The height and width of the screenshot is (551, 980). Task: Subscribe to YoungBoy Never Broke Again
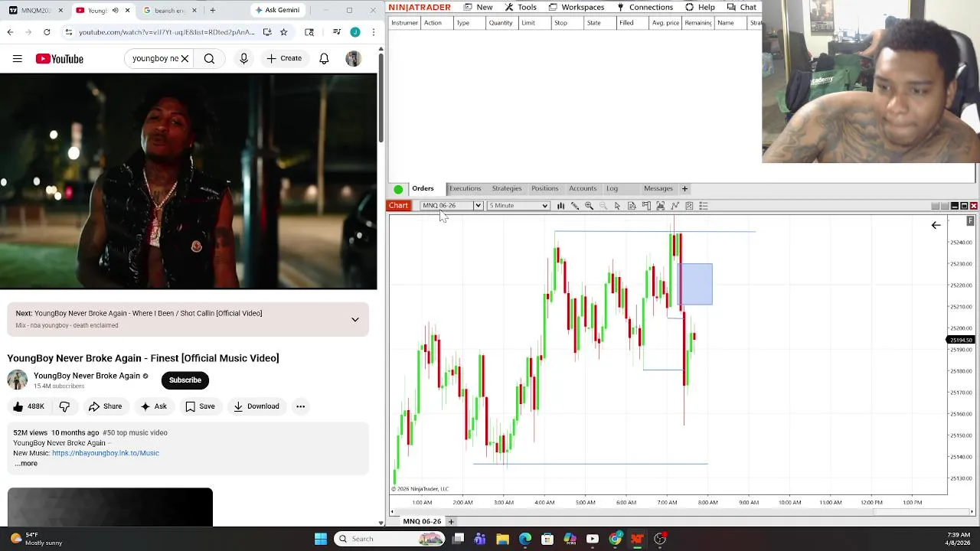coord(185,380)
